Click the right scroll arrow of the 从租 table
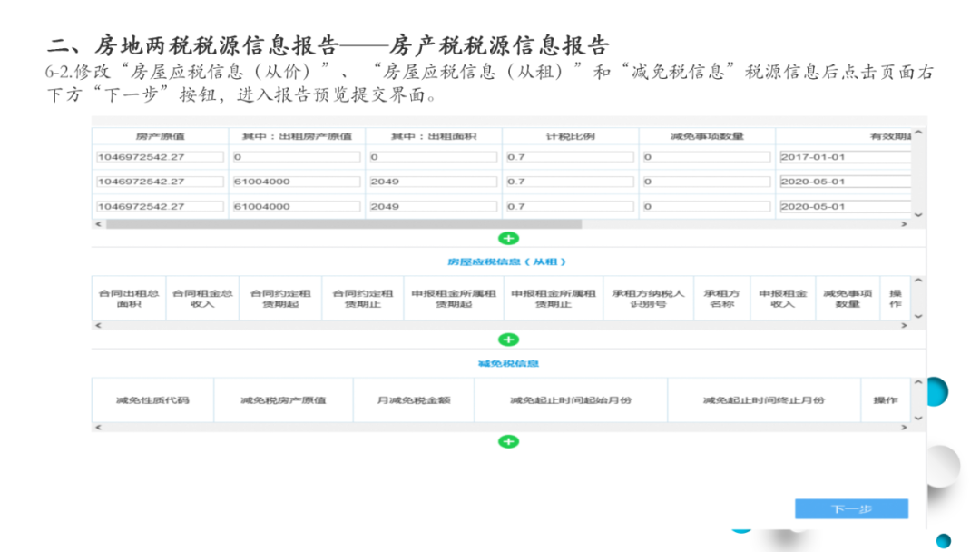The width and height of the screenshot is (980, 552). tap(904, 325)
